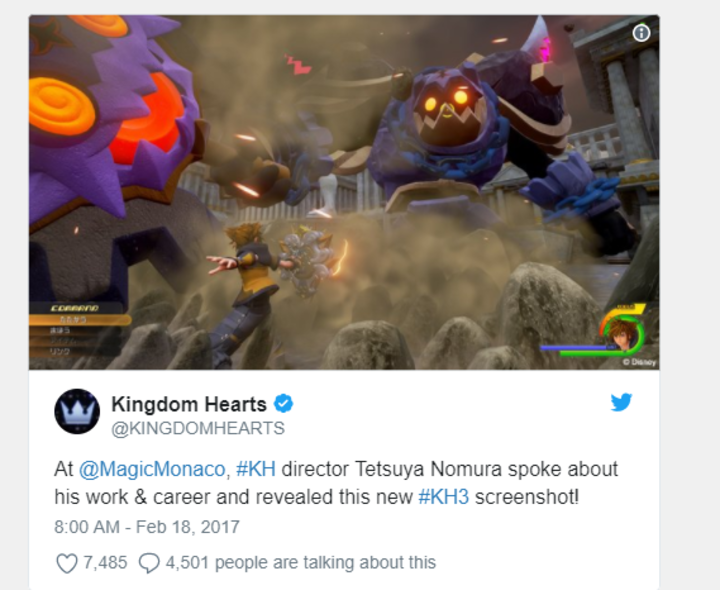Open the tweet timestamp Feb 18, 2017
Viewport: 720px width, 590px height.
(147, 527)
